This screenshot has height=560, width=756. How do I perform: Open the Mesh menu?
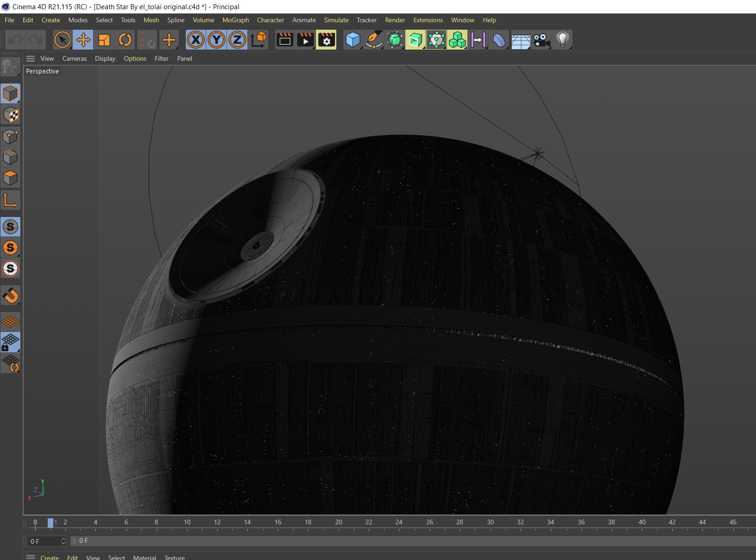(151, 20)
